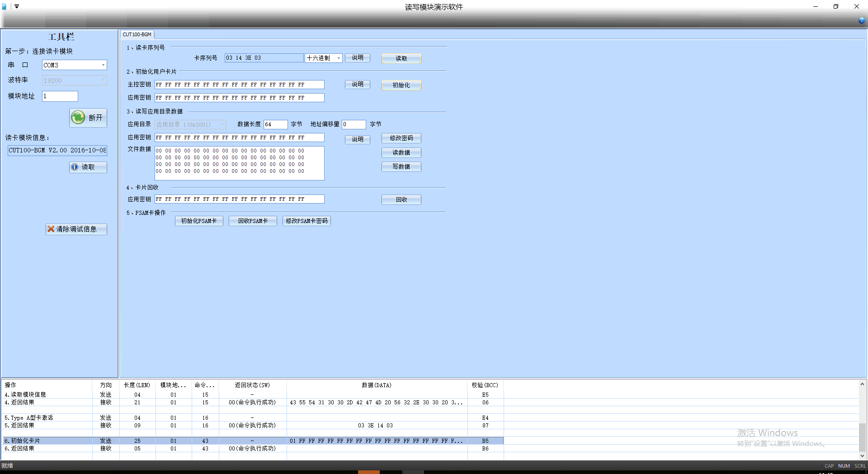Click the red X clear debug info button
Image resolution: width=868 pixels, height=474 pixels.
tap(76, 229)
